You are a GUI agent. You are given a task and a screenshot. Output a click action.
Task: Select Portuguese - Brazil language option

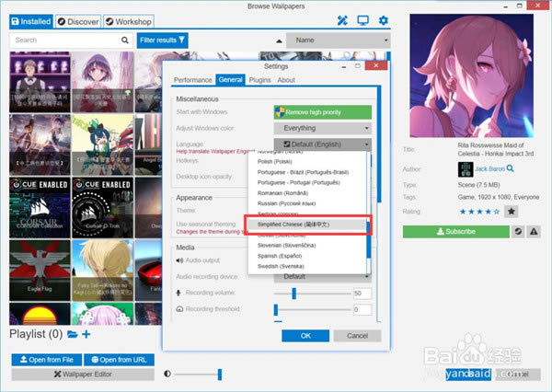pos(307,172)
